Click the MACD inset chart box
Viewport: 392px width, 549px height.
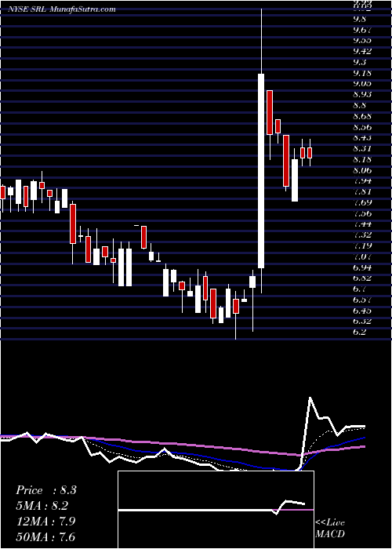coord(216,510)
